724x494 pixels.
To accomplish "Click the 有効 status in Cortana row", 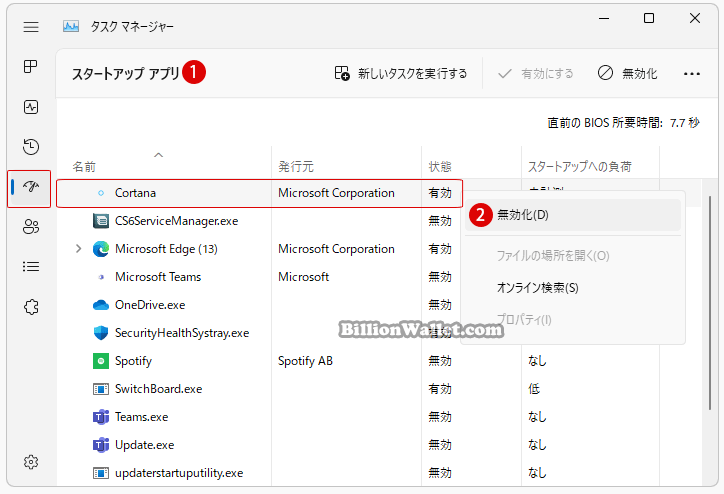I will click(440, 193).
